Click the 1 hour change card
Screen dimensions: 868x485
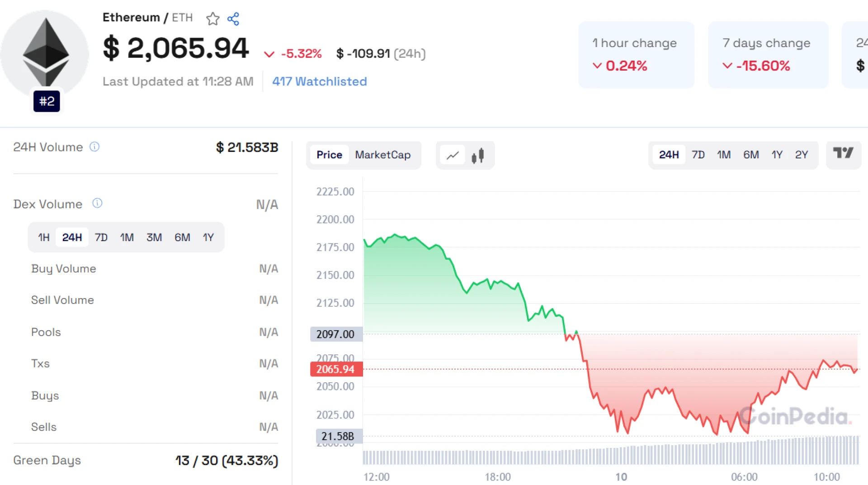(636, 55)
